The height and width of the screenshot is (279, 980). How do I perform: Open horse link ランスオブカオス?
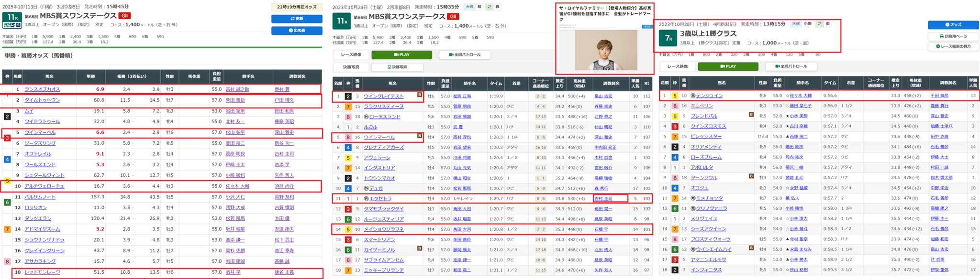pos(42,89)
